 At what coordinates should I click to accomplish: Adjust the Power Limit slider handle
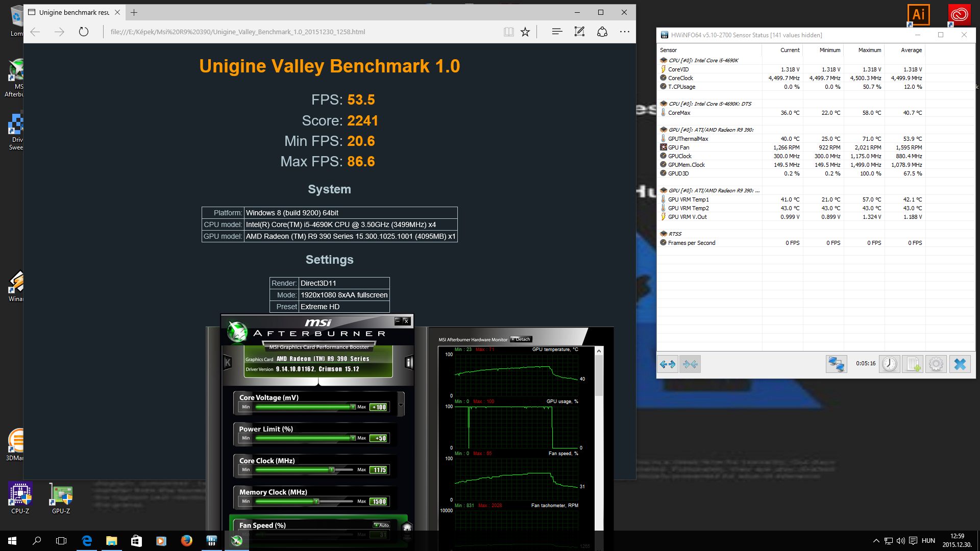353,438
